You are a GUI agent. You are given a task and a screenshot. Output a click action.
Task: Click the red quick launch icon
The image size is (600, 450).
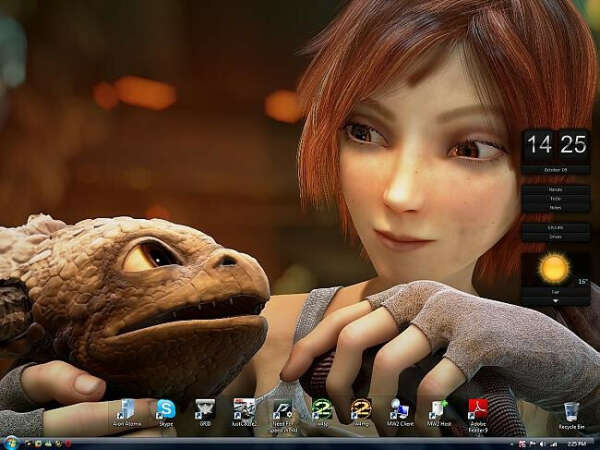coord(68,444)
